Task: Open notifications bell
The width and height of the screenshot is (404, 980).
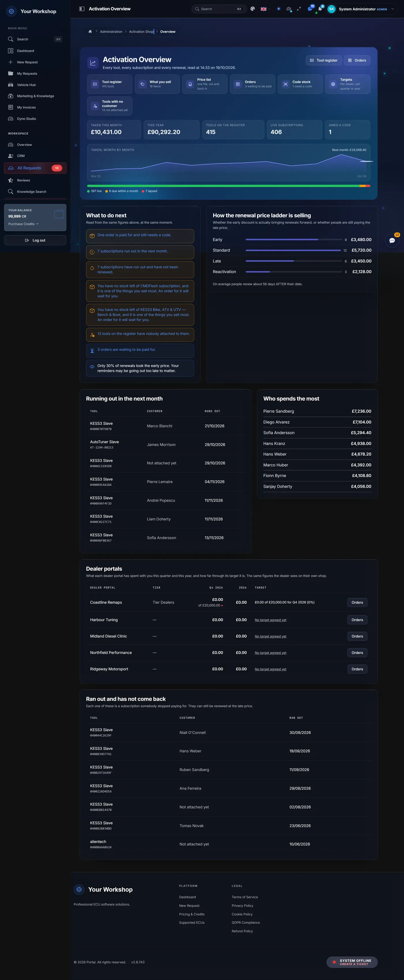Action: pos(320,9)
